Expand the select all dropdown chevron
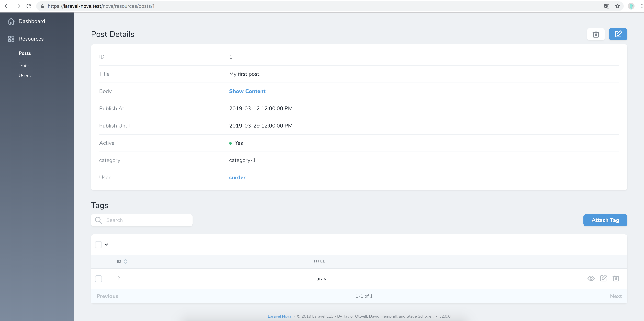The height and width of the screenshot is (321, 644). [106, 244]
